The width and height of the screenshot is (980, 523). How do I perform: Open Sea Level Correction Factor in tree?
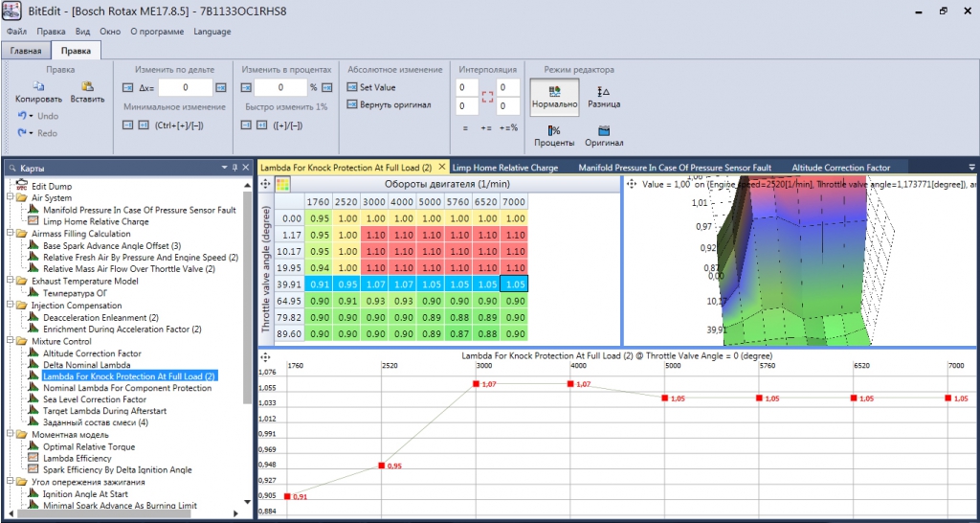tap(95, 399)
